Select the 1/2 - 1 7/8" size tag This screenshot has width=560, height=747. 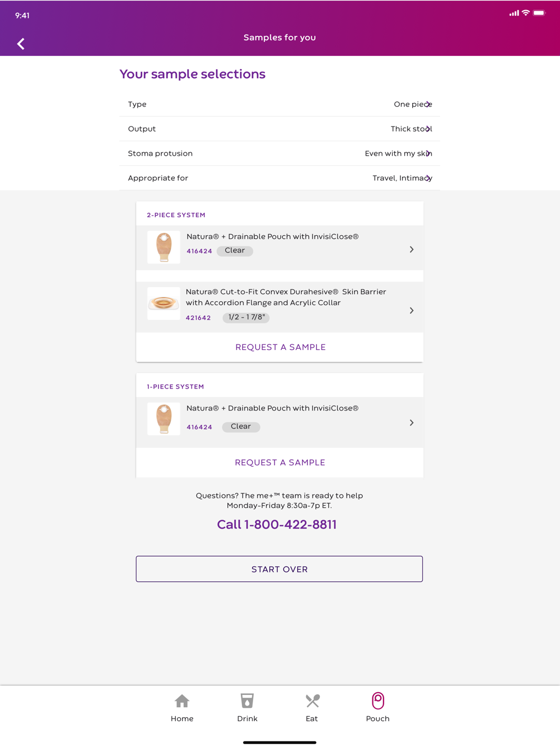point(246,318)
